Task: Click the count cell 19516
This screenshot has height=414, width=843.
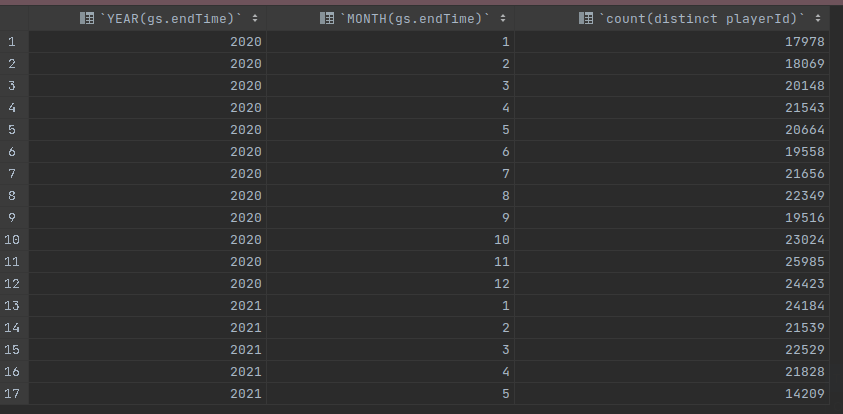Action: tap(672, 218)
